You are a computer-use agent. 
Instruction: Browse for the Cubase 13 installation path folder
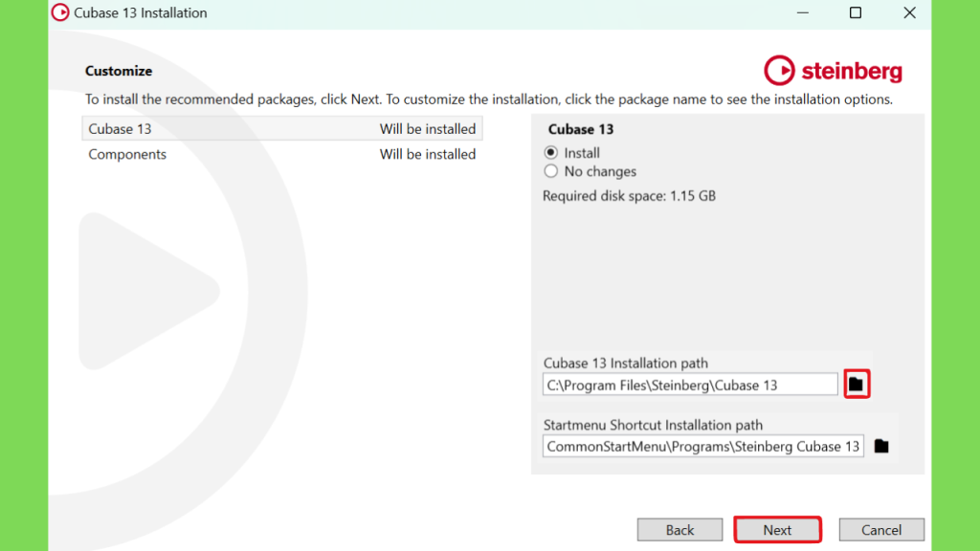[857, 385]
